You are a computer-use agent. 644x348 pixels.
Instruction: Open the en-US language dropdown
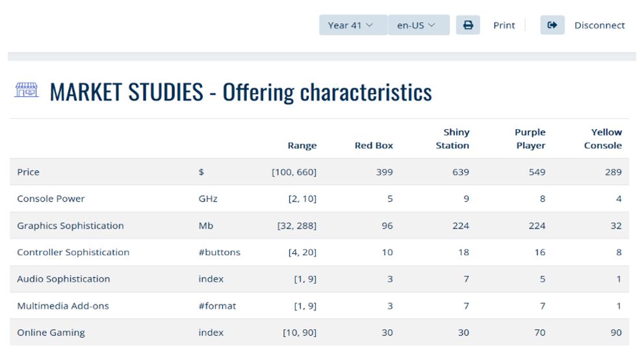(x=419, y=25)
